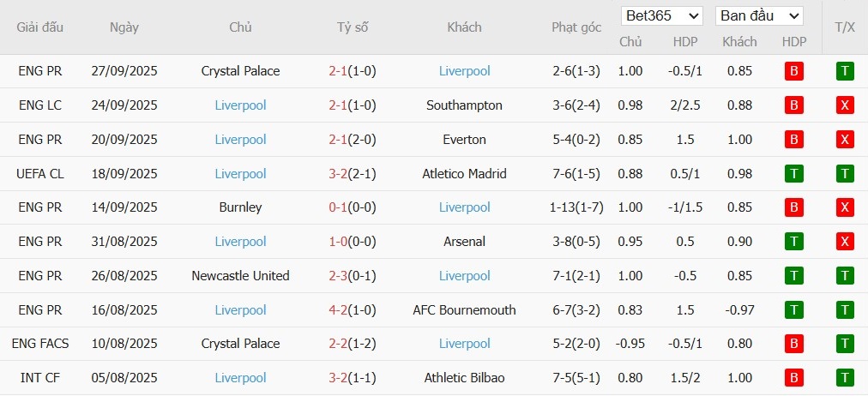Click the green T badge for Atletico Madrid row HDP

pyautogui.click(x=794, y=174)
